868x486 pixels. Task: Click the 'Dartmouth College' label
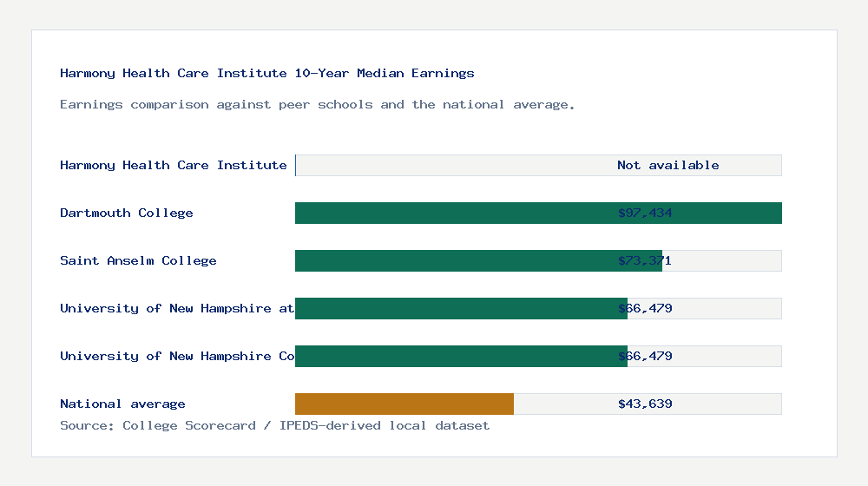126,213
